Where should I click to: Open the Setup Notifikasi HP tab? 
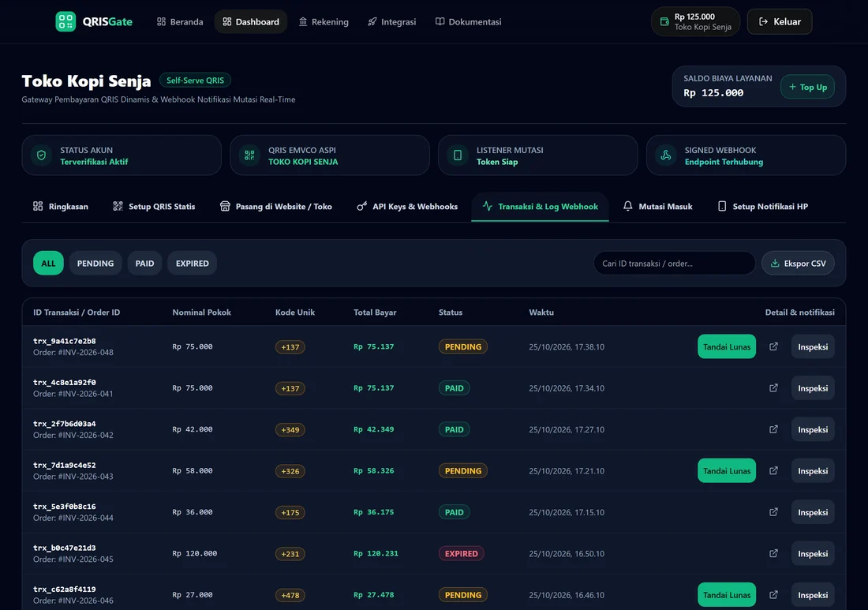tap(762, 207)
